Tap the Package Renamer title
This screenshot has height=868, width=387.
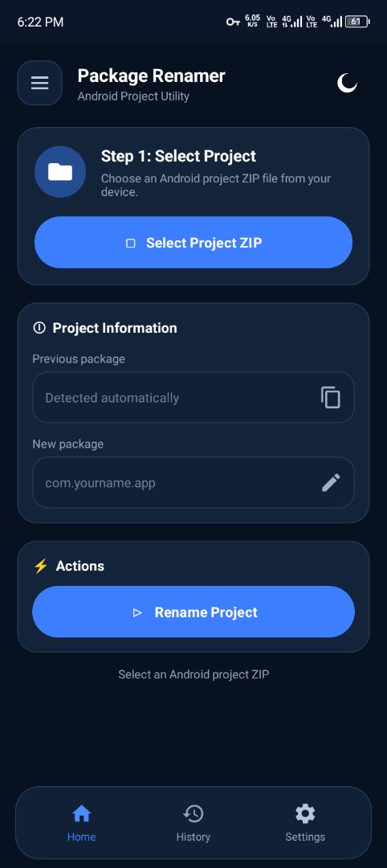coord(152,76)
